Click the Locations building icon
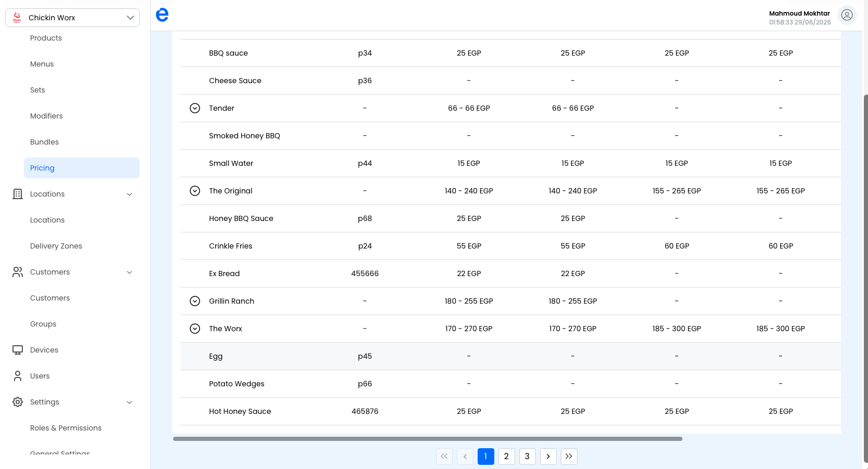The image size is (868, 469). pos(18,194)
